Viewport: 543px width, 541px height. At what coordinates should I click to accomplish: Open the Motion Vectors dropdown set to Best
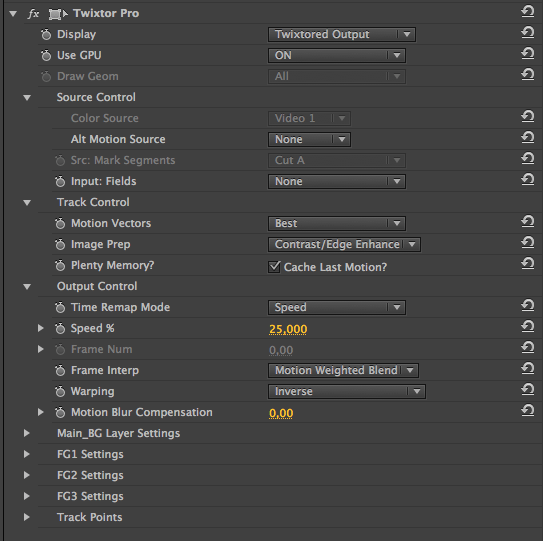pyautogui.click(x=337, y=223)
